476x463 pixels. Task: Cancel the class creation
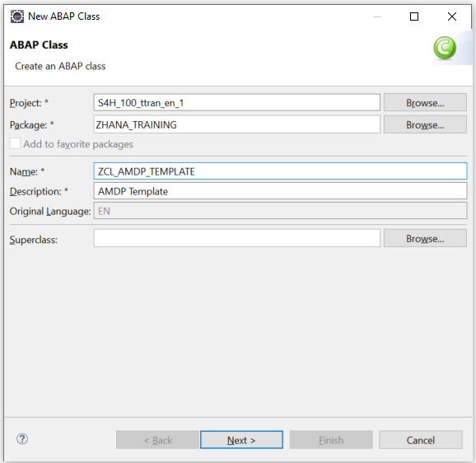pyautogui.click(x=421, y=440)
